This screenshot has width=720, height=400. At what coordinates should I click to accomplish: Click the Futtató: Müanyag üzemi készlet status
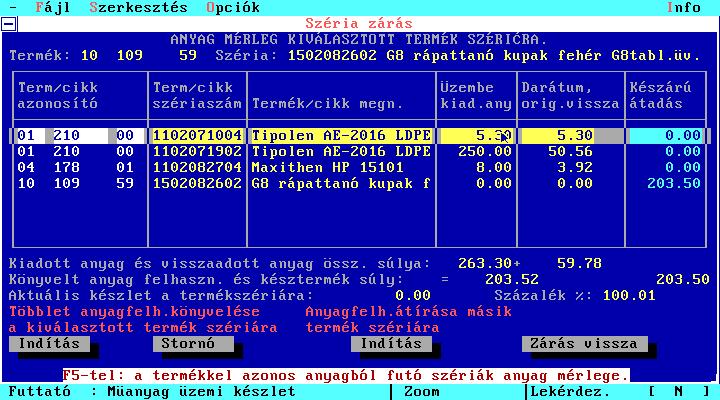coord(152,392)
